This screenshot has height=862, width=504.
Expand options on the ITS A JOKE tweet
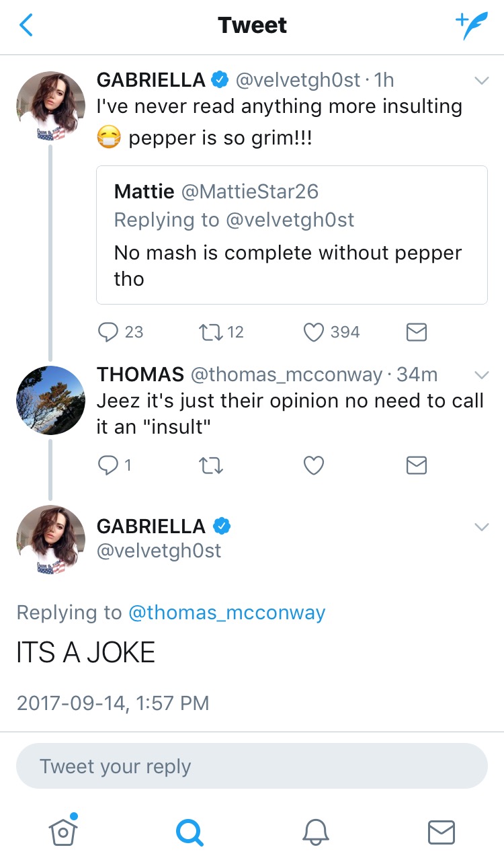[x=481, y=527]
